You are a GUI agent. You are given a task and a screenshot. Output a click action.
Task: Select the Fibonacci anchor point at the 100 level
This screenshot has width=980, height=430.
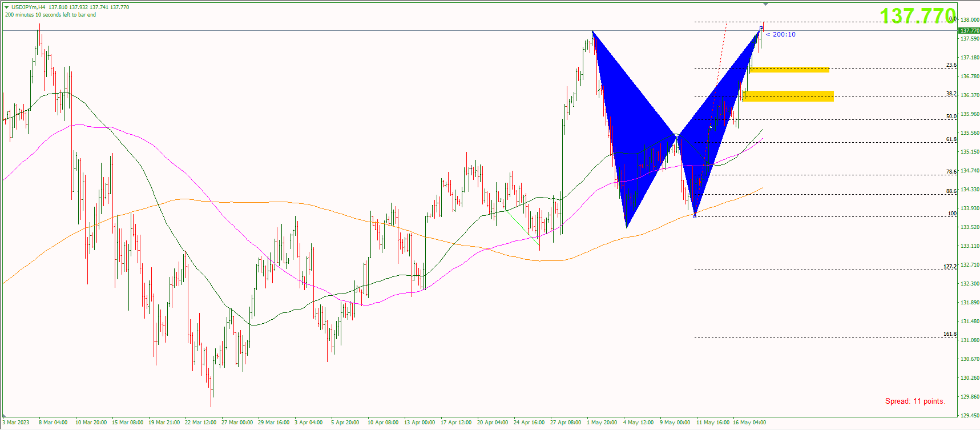tap(695, 216)
